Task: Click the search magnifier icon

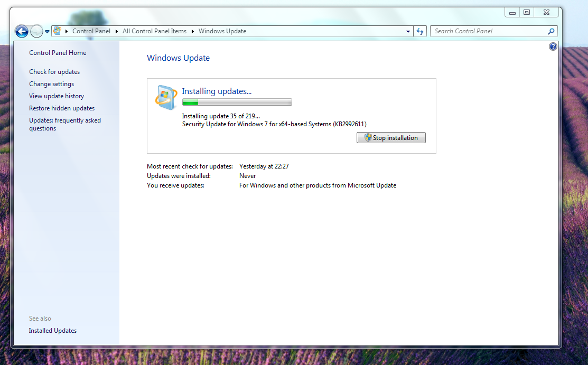Action: 551,31
